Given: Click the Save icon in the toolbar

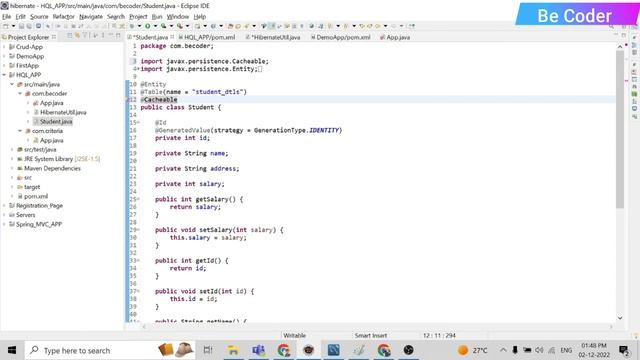Looking at the screenshot, I should pos(22,26).
